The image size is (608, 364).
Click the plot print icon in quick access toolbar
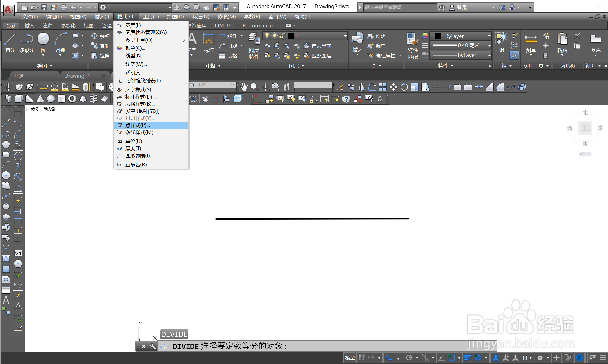(64, 7)
